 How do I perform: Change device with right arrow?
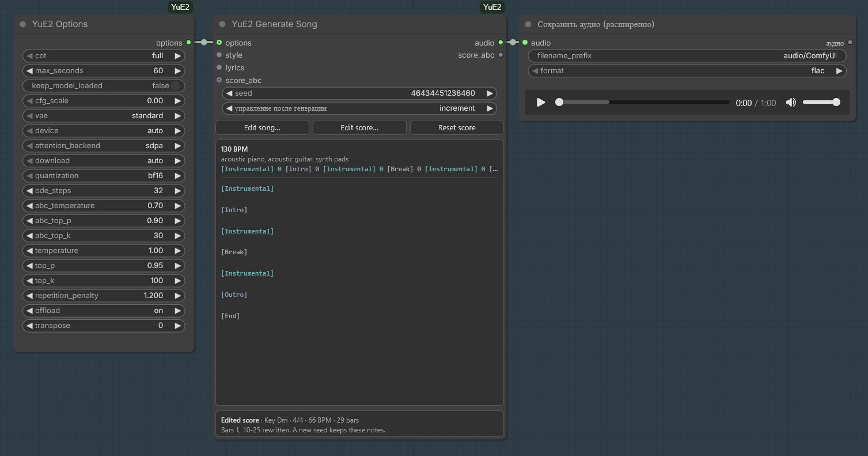pos(178,131)
